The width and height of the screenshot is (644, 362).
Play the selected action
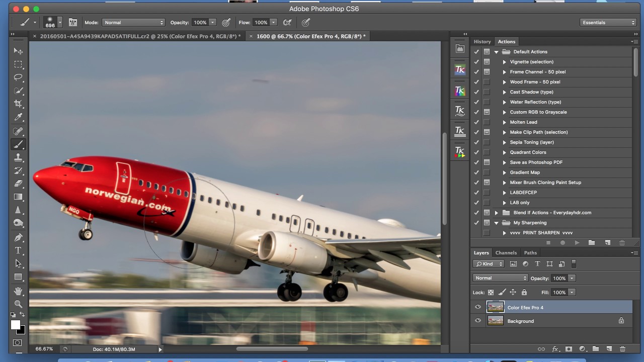pyautogui.click(x=577, y=243)
